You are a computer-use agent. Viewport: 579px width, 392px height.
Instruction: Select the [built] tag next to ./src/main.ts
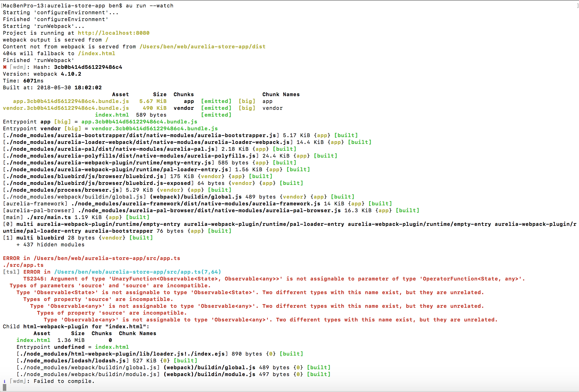[x=138, y=217]
